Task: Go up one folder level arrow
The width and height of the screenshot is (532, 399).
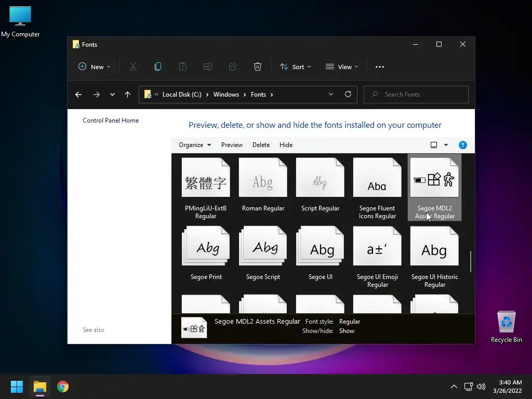Action: 128,95
